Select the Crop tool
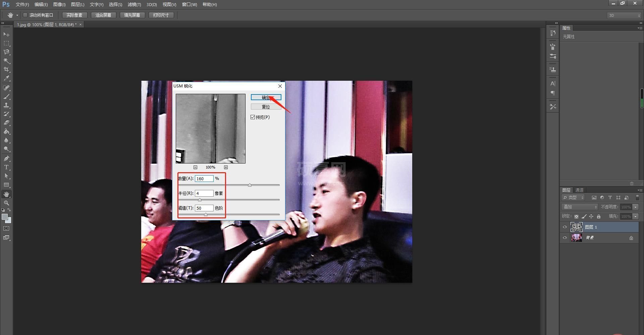The image size is (644, 335). (6, 69)
